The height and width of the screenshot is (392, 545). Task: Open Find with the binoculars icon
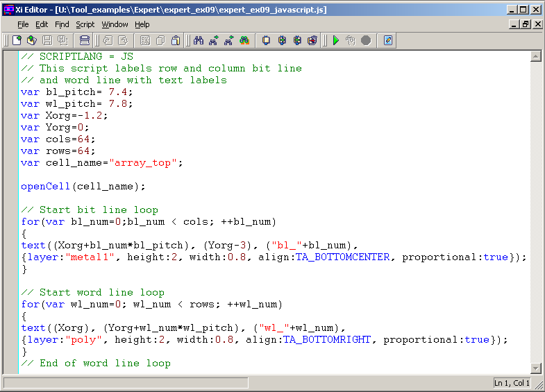199,40
